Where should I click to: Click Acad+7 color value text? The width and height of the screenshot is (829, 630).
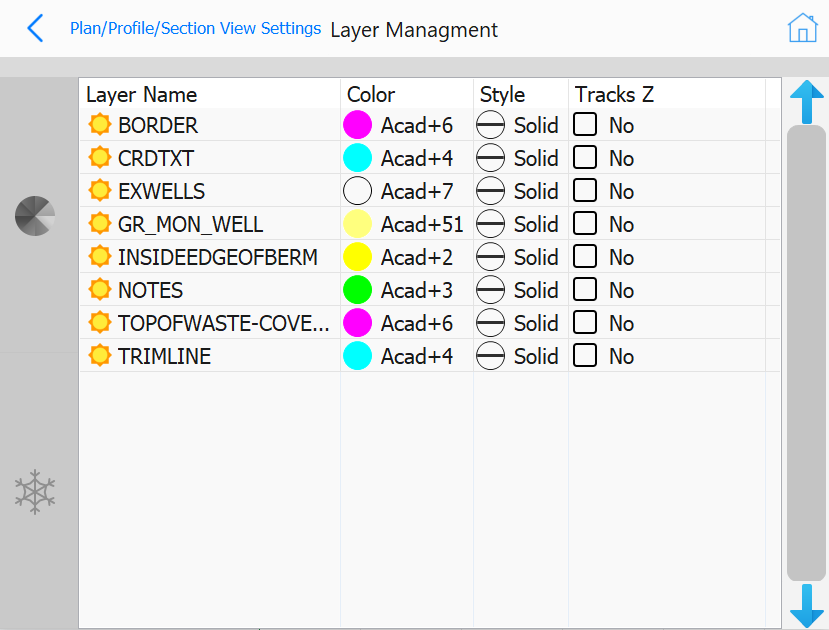click(x=417, y=191)
